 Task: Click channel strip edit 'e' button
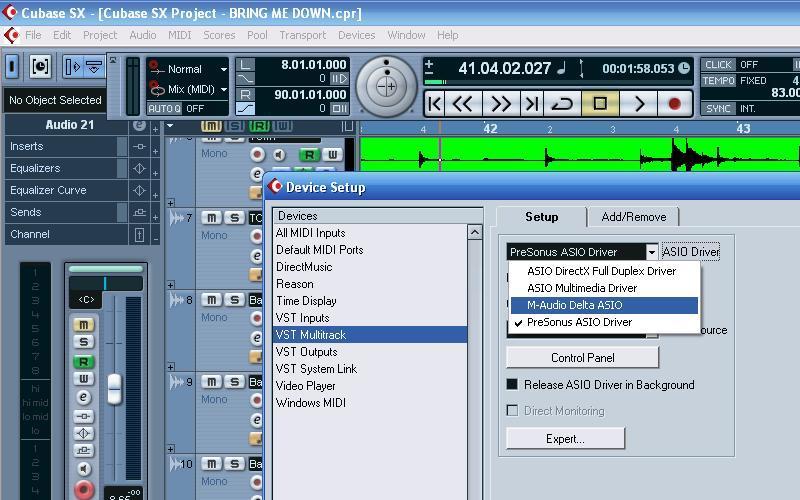pyautogui.click(x=84, y=397)
